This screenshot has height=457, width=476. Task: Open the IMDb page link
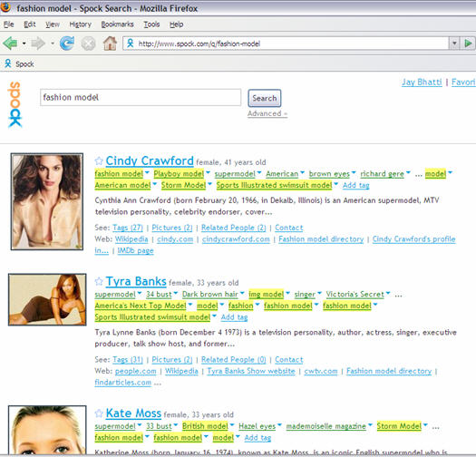[x=135, y=250]
